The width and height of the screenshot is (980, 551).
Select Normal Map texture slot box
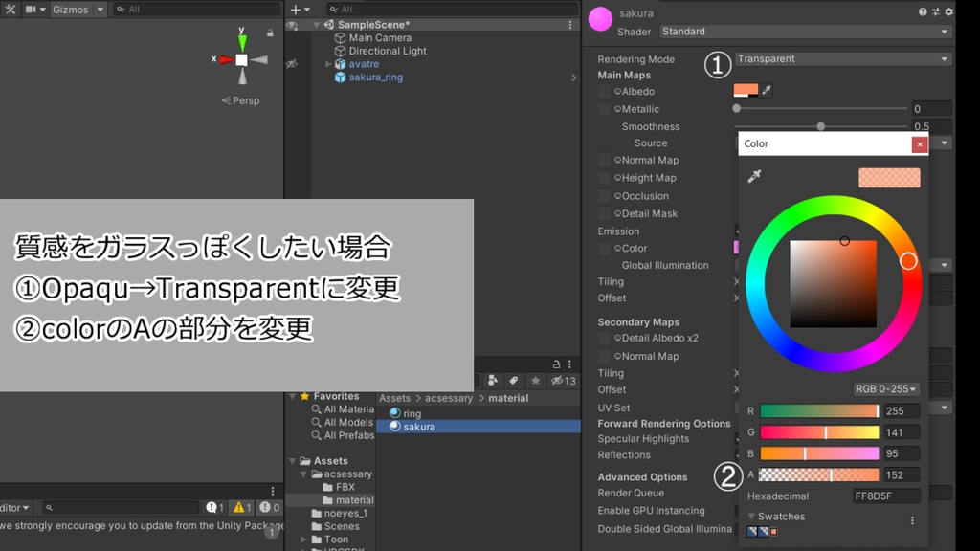604,160
